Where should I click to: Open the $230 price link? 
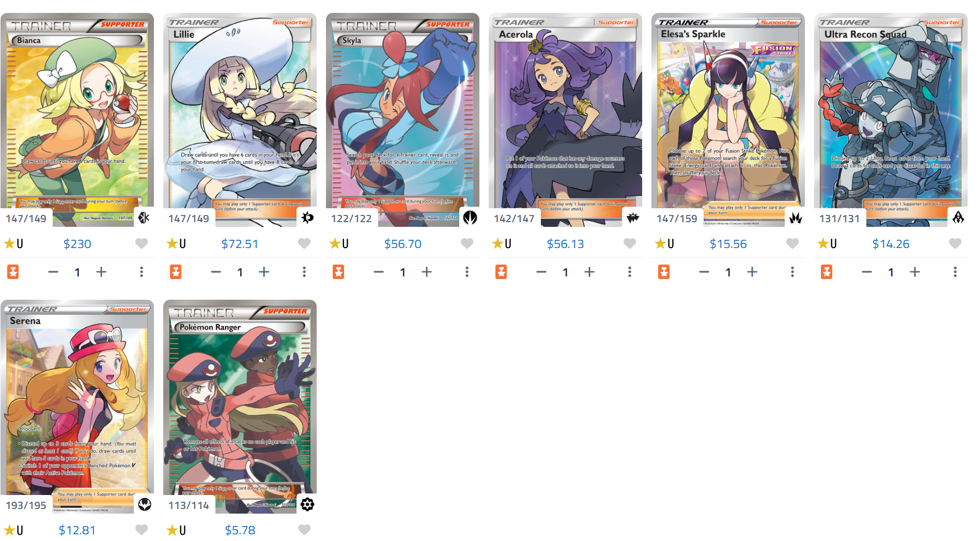point(77,244)
